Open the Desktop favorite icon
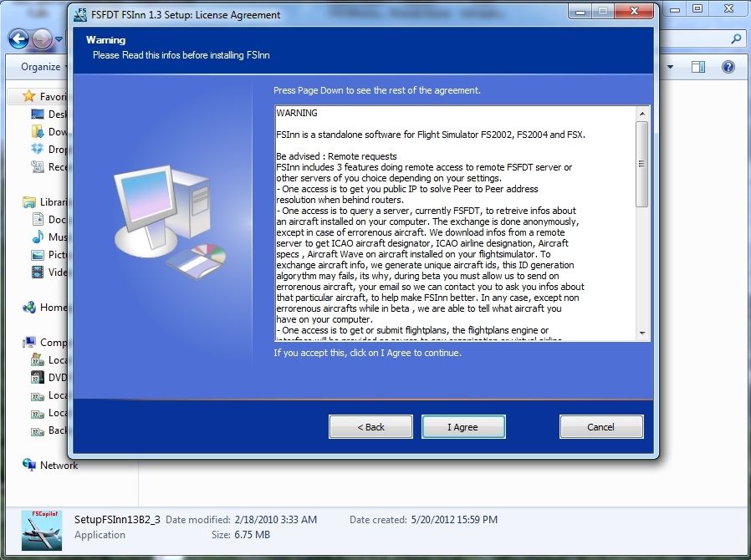The height and width of the screenshot is (560, 751). click(38, 114)
